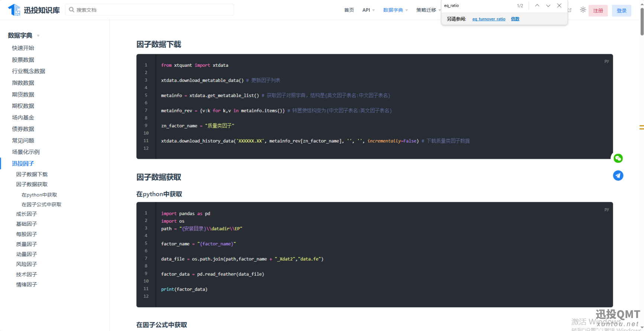Screen dimensions: 644x331
Task: Open 股票数据 in the sidebar
Action: (23, 60)
